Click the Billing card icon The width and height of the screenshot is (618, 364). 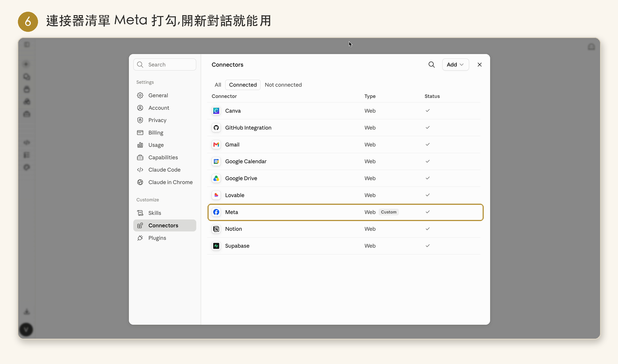[140, 133]
